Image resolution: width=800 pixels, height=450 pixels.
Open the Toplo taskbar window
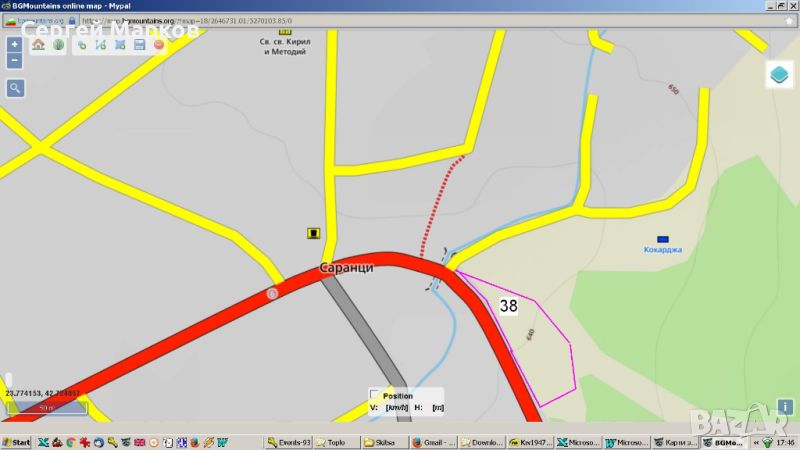335,442
